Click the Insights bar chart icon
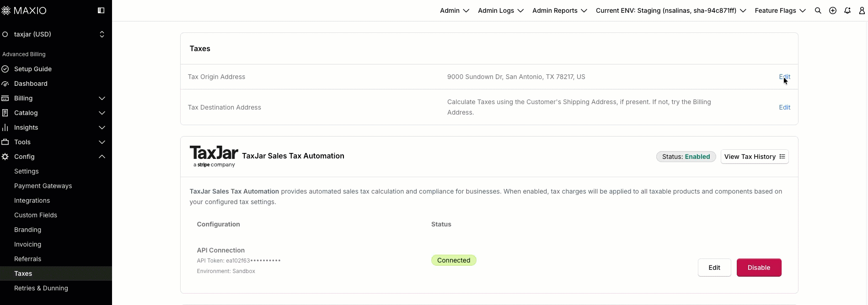Viewport: 868px width, 305px height. point(5,127)
